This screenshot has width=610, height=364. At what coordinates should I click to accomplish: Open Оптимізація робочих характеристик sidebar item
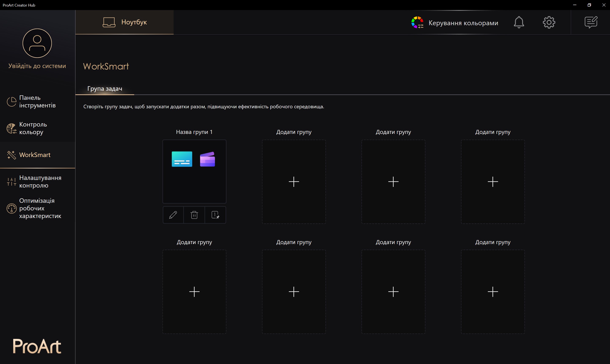[x=40, y=208]
